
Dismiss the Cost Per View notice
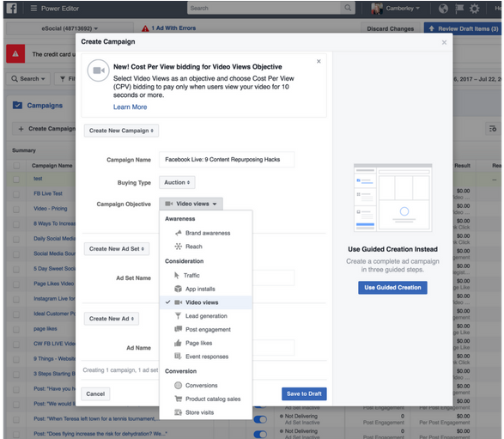point(319,61)
